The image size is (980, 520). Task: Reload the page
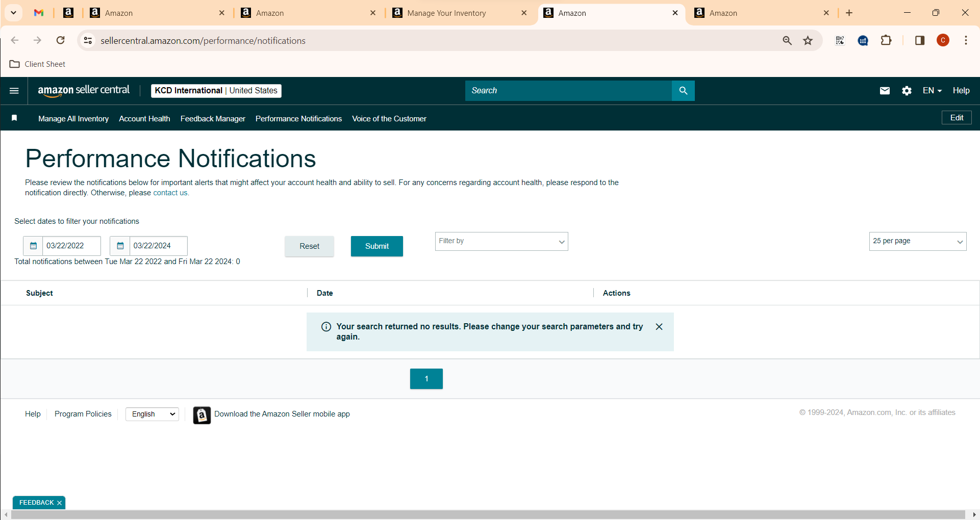60,40
